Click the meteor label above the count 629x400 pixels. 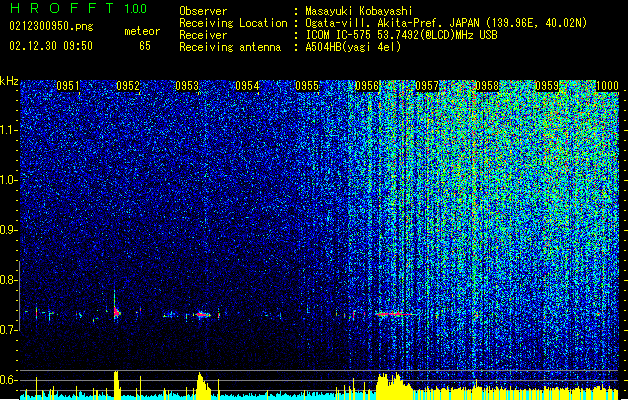tap(142, 31)
